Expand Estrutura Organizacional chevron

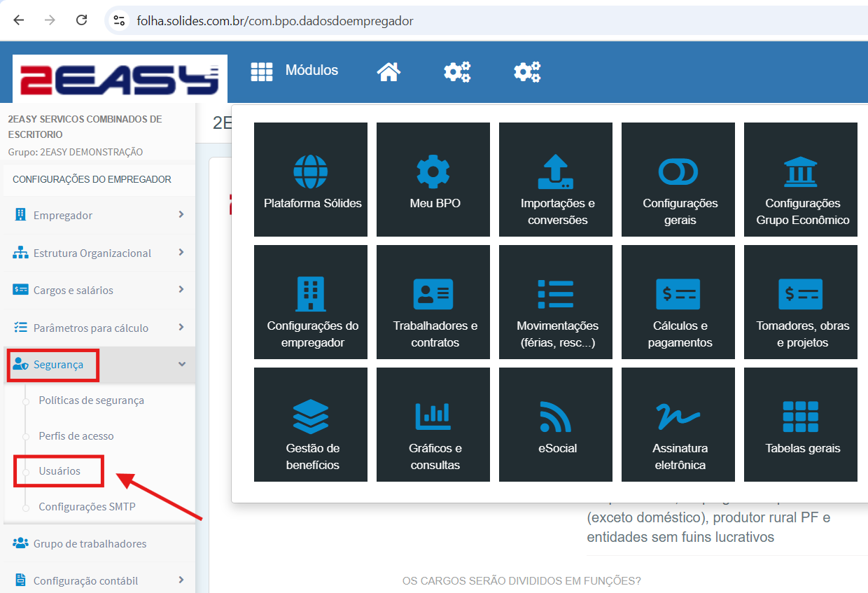click(x=181, y=252)
